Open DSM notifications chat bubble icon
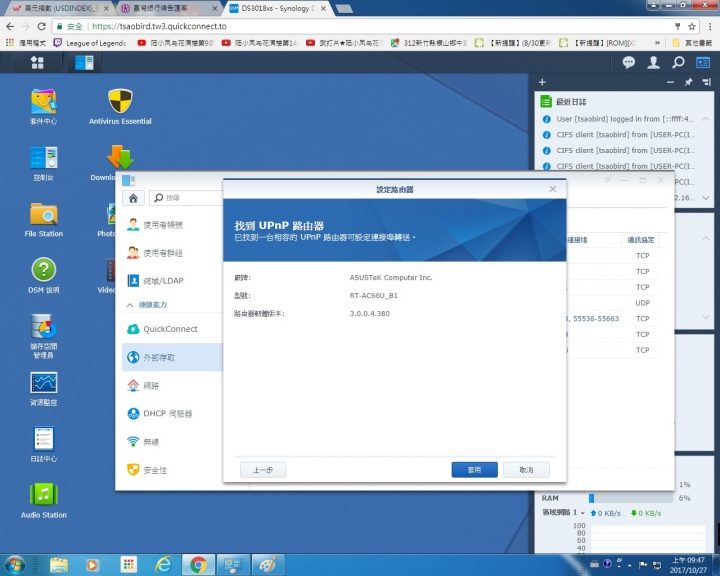 629,62
